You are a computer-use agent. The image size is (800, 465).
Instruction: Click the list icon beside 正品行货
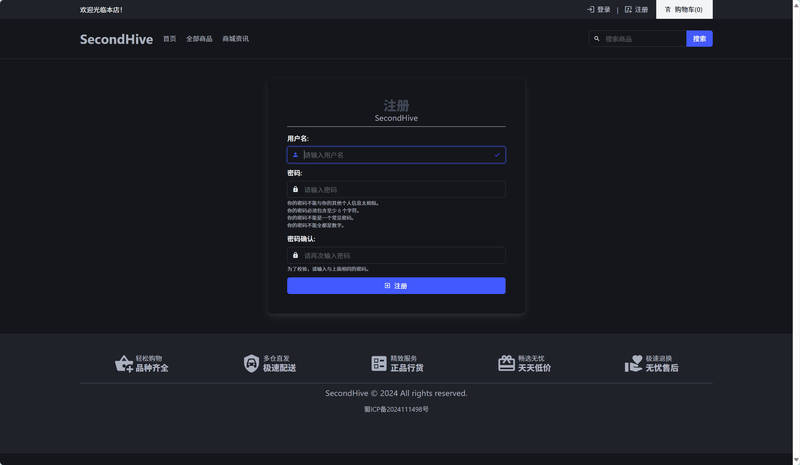tap(379, 363)
